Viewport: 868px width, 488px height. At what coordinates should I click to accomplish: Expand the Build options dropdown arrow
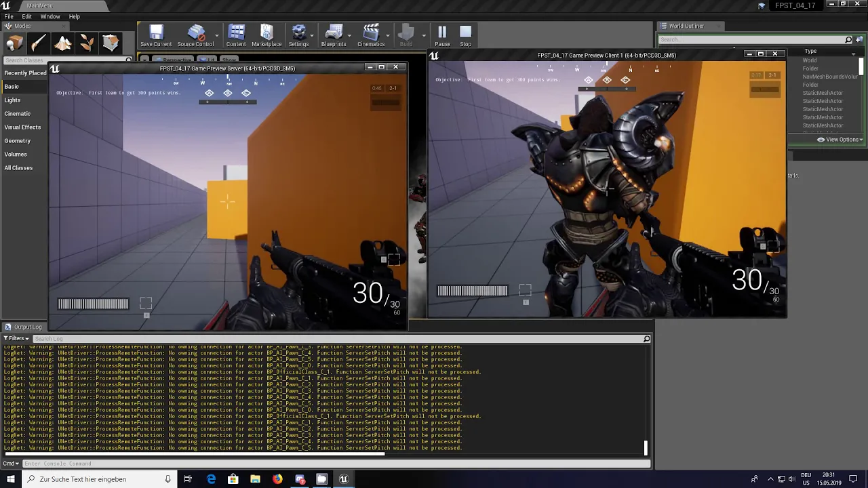[x=423, y=35]
